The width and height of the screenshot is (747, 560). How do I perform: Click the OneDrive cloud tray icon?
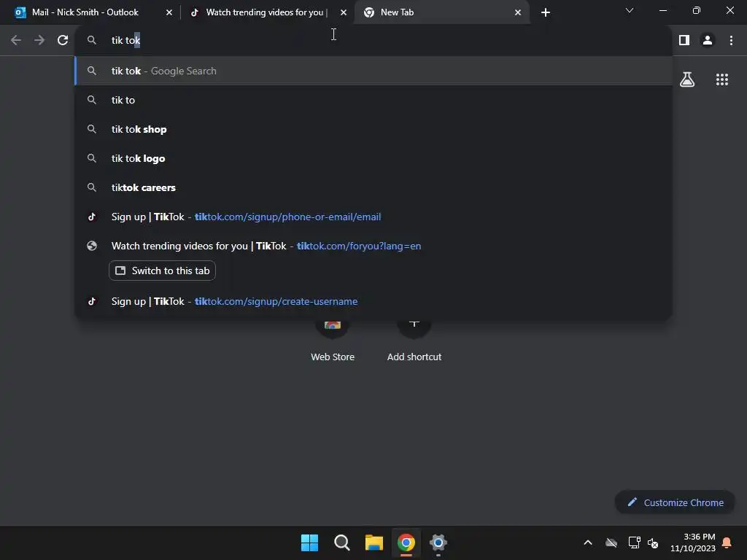tap(611, 542)
